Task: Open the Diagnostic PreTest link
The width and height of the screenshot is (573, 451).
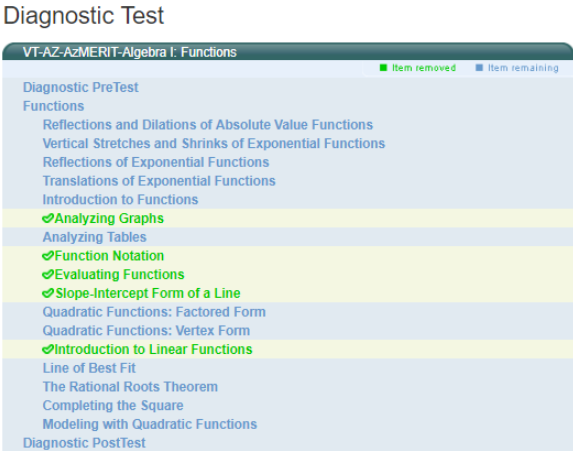Action: coord(80,87)
